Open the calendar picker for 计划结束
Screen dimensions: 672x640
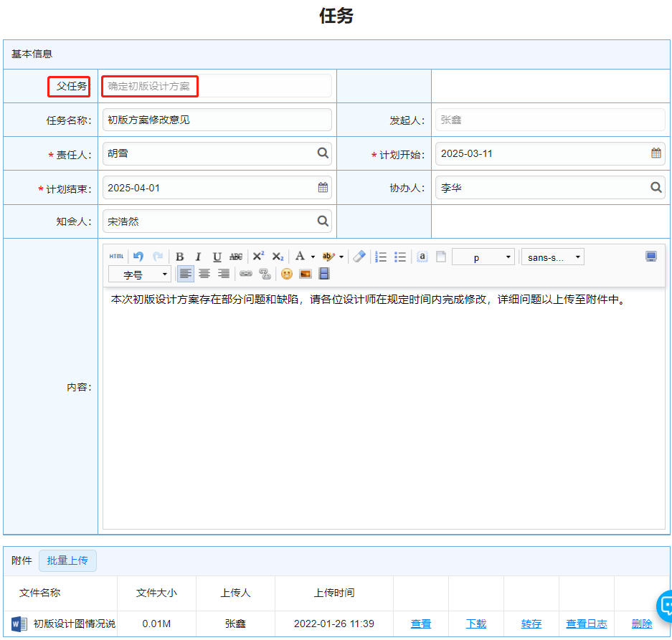point(323,188)
